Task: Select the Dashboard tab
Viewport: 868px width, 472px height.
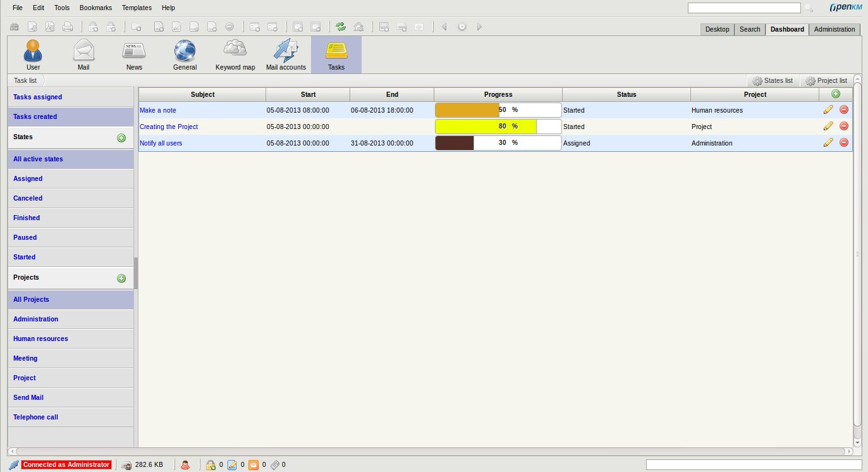Action: tap(787, 29)
